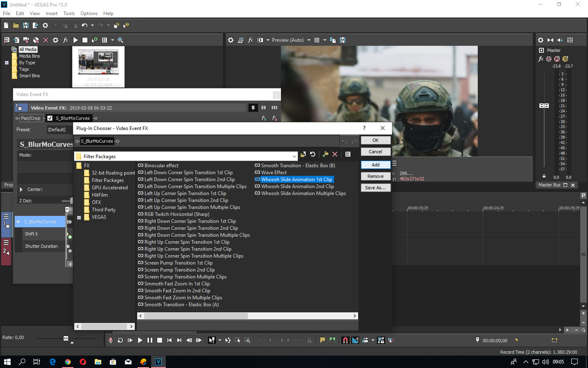Select RGB Twitch Horizontal (Sharp) preset
Viewport: 588px width, 368px height.
[x=177, y=214]
